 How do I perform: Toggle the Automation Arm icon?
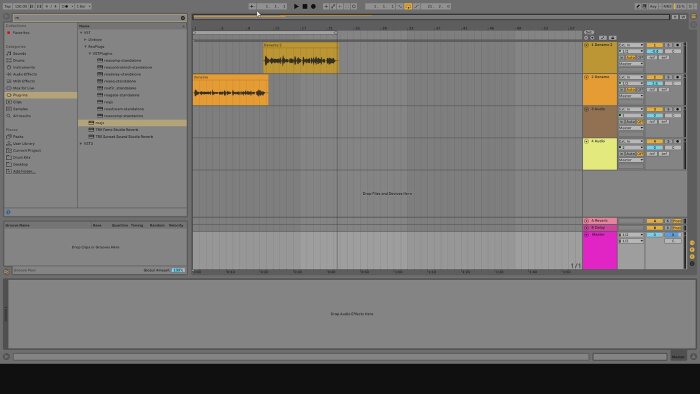(x=333, y=6)
